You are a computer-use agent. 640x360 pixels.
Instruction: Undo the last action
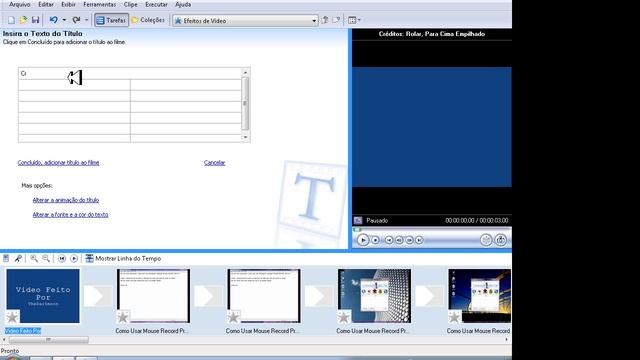click(53, 20)
